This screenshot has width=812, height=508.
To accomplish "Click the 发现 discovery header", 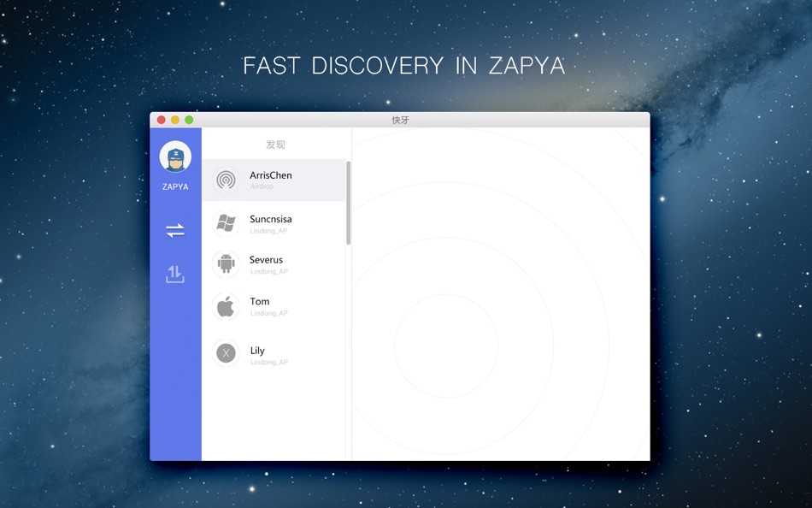I will [x=275, y=145].
